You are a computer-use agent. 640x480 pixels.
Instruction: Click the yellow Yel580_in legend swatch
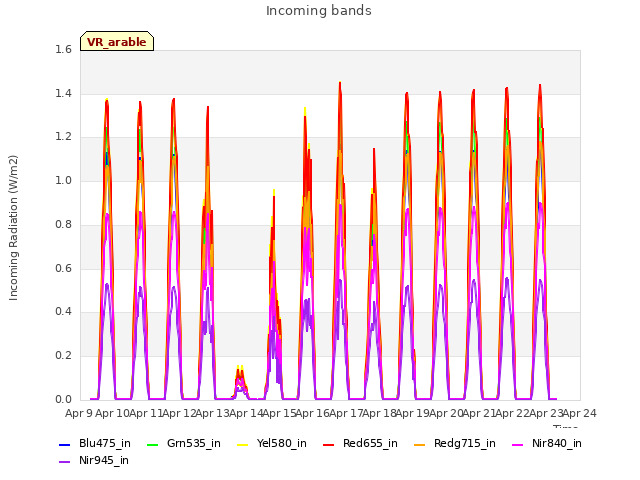coord(242,444)
